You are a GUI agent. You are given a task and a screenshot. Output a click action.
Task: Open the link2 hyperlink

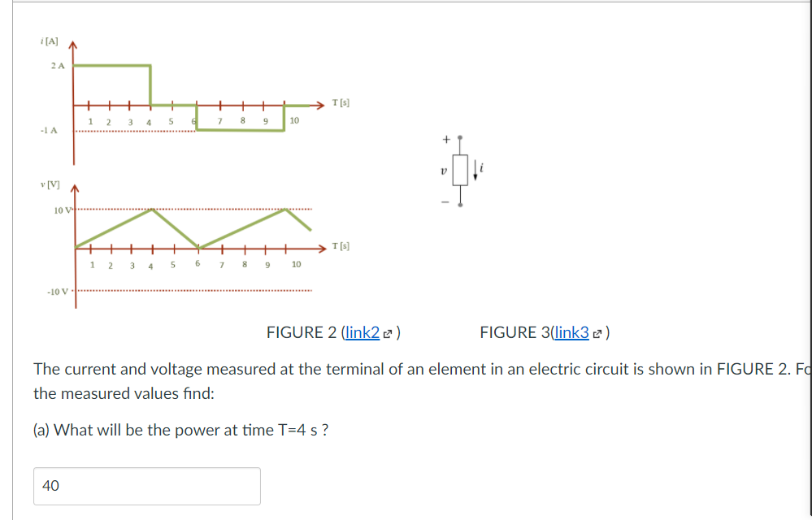coord(363,332)
